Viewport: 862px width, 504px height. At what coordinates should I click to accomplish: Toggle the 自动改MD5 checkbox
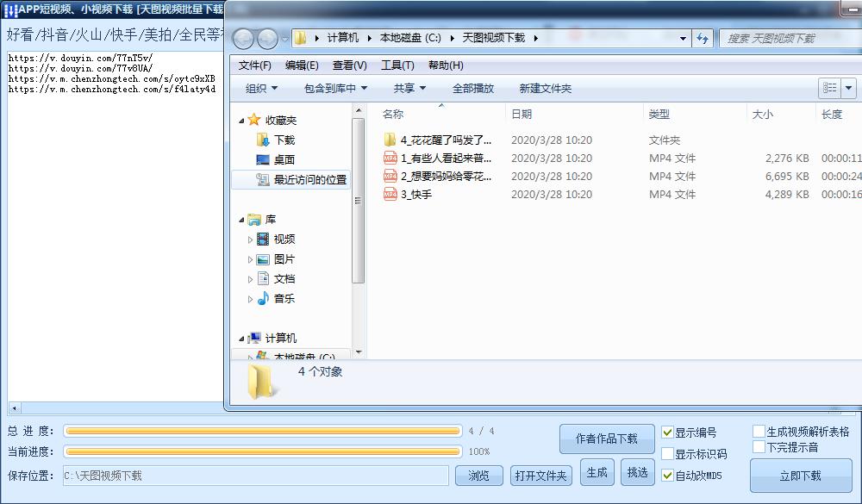(667, 476)
